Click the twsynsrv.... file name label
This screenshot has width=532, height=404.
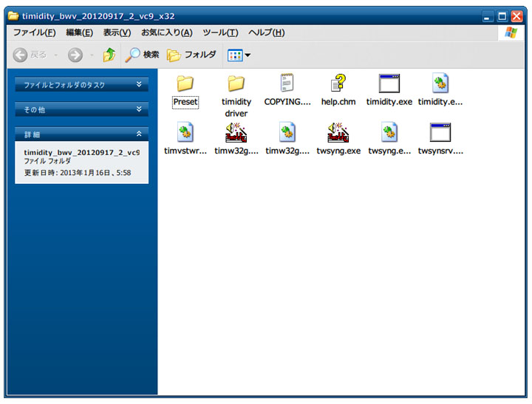click(440, 151)
